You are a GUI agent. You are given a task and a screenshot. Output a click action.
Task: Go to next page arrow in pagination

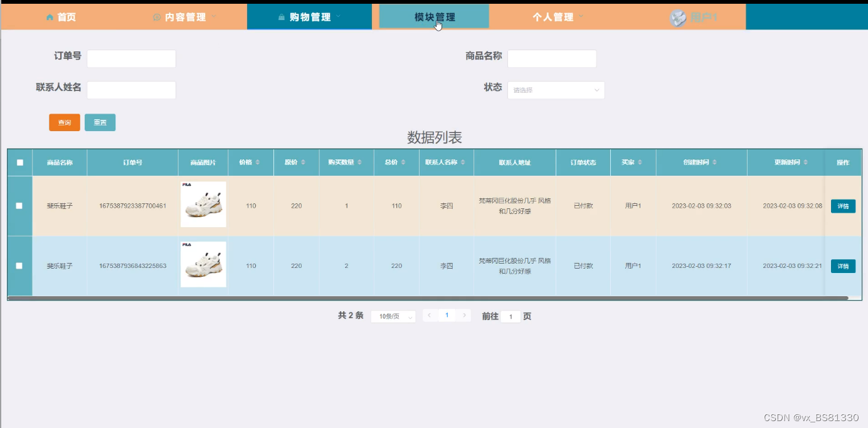click(464, 315)
